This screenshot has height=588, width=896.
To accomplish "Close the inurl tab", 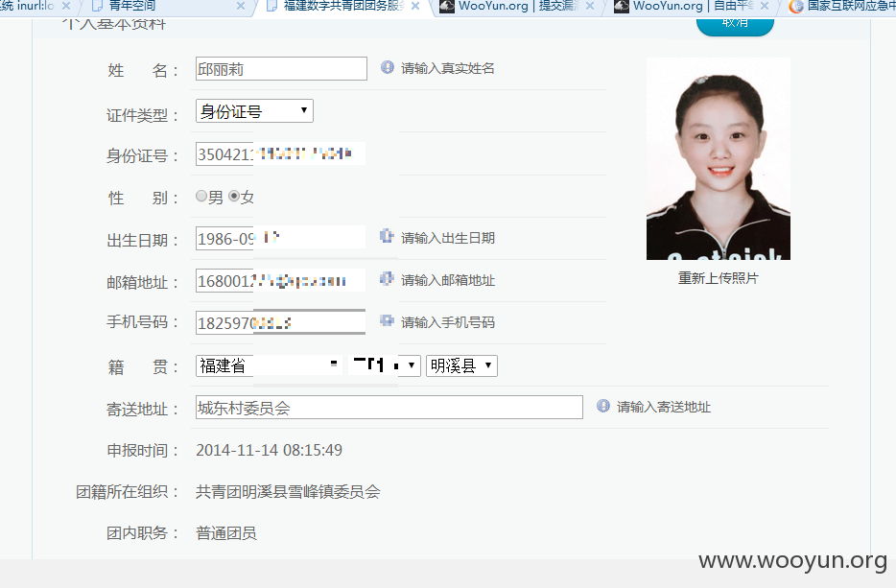I will [66, 6].
